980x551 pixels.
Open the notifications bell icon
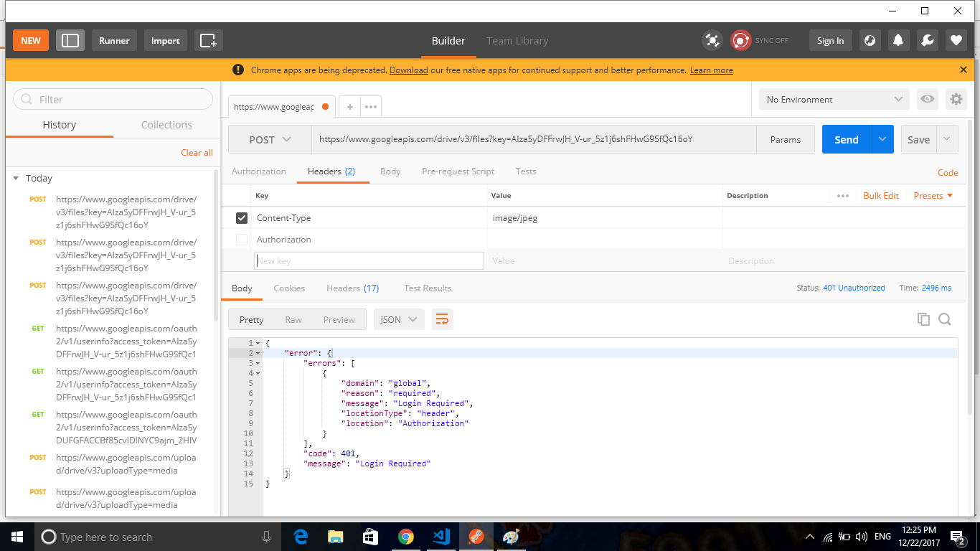[x=897, y=40]
